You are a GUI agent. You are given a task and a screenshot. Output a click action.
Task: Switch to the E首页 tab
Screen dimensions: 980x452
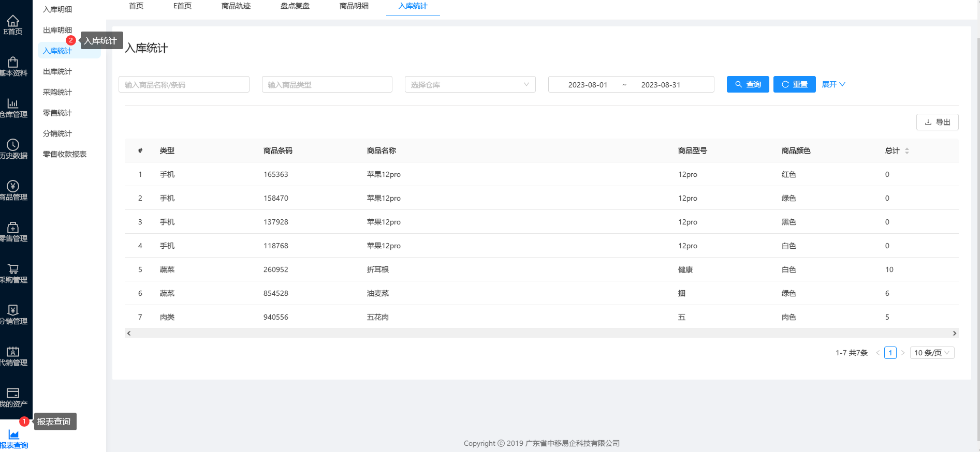[x=182, y=6]
